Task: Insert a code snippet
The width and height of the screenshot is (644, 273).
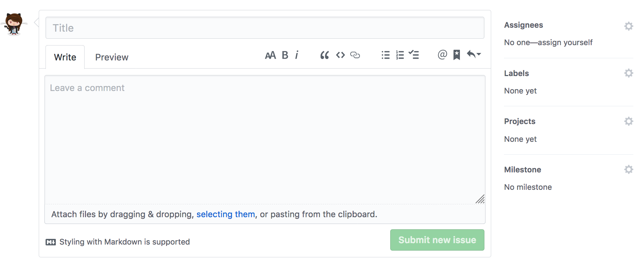Action: click(340, 55)
